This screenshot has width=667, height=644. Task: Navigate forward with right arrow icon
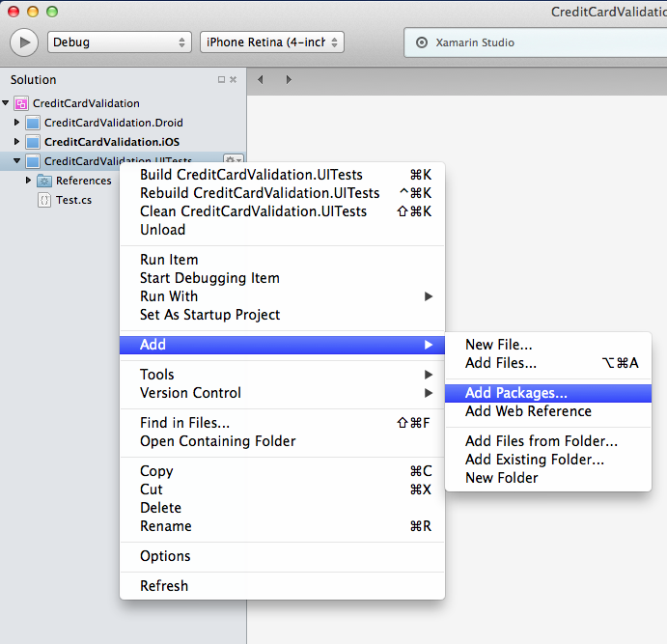point(288,80)
